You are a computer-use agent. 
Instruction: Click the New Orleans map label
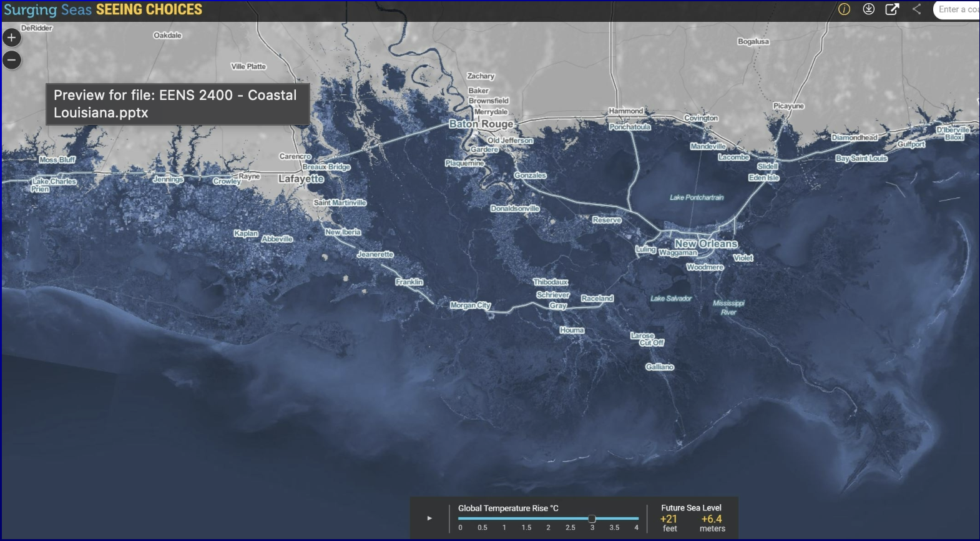tap(705, 244)
